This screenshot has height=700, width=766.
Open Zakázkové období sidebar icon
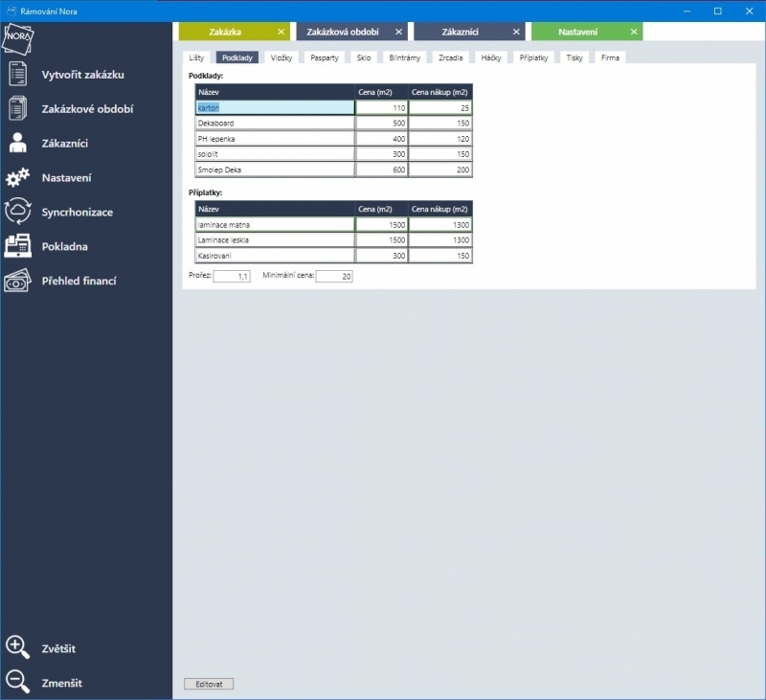(18, 108)
